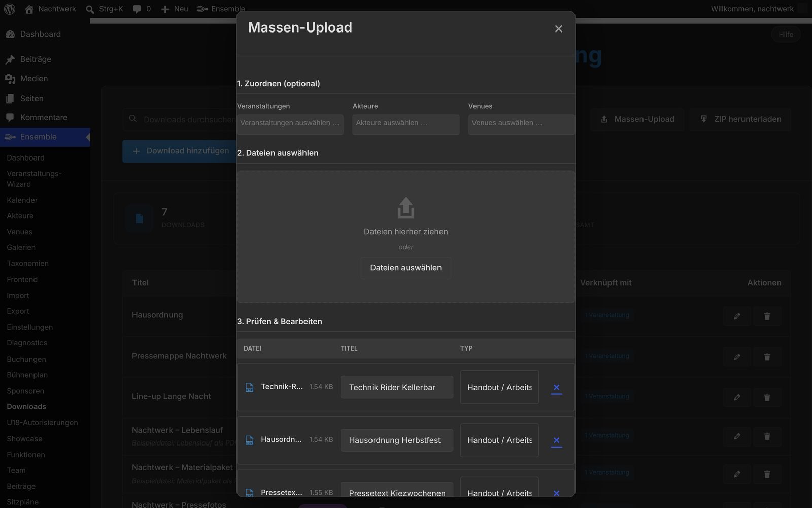
Task: Click the TYP column header in dialog
Action: pyautogui.click(x=466, y=348)
